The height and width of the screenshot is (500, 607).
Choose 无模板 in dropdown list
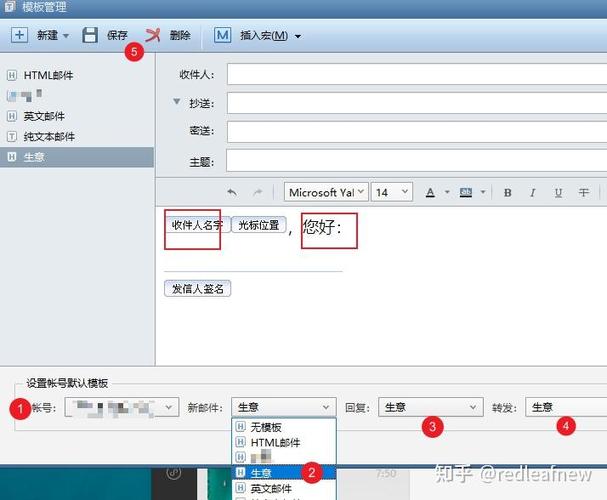[284, 427]
